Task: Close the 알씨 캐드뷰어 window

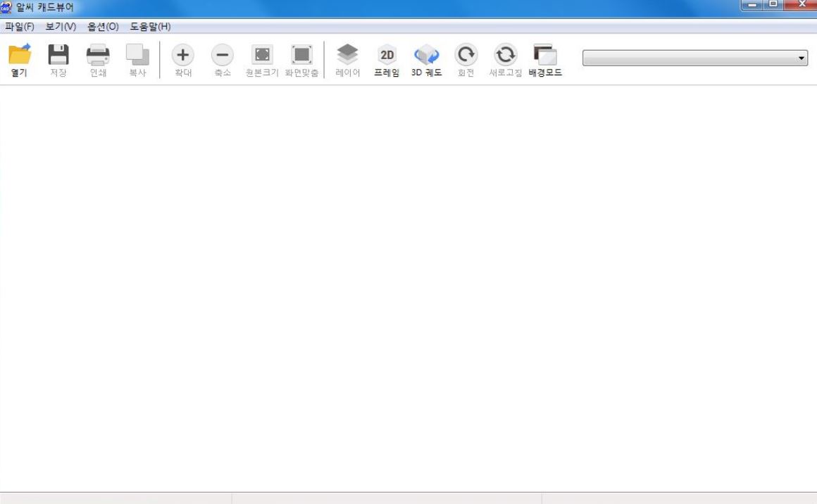Action: [802, 5]
